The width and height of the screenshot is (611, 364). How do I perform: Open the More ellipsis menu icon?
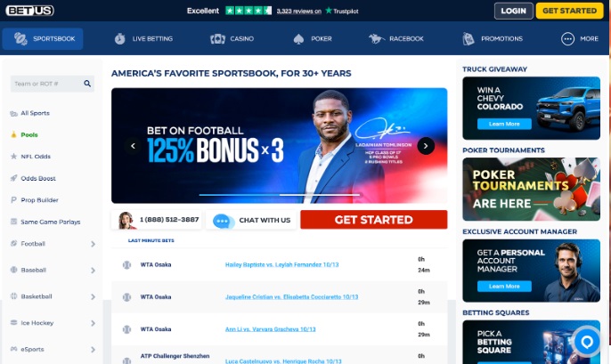567,39
